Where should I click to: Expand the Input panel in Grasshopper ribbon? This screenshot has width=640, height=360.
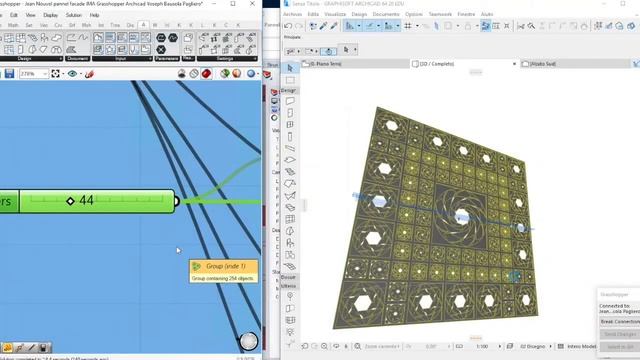click(150, 59)
